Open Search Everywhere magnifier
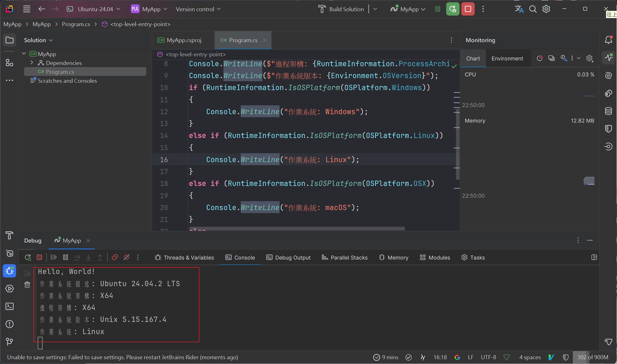This screenshot has width=617, height=364. pyautogui.click(x=533, y=9)
